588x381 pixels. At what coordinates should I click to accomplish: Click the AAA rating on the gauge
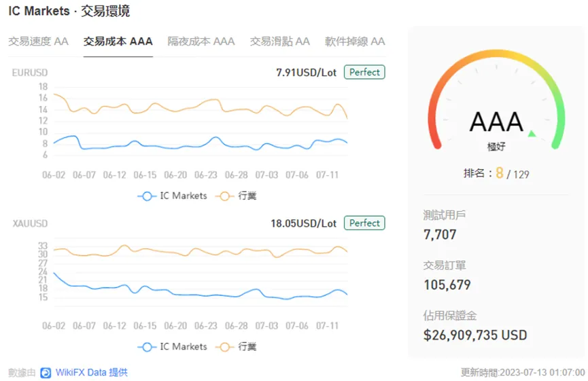[x=496, y=122]
